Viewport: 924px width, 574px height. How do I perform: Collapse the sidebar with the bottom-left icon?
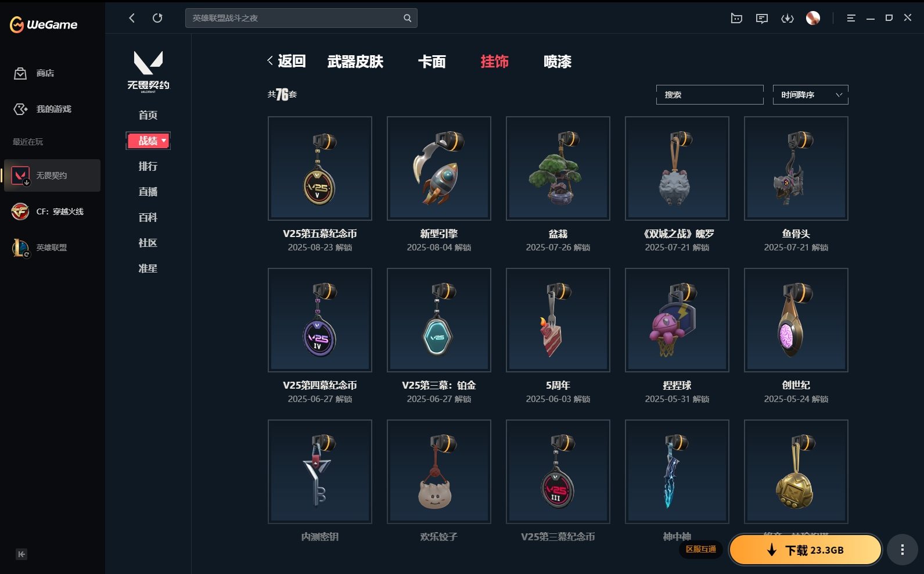pos(21,554)
